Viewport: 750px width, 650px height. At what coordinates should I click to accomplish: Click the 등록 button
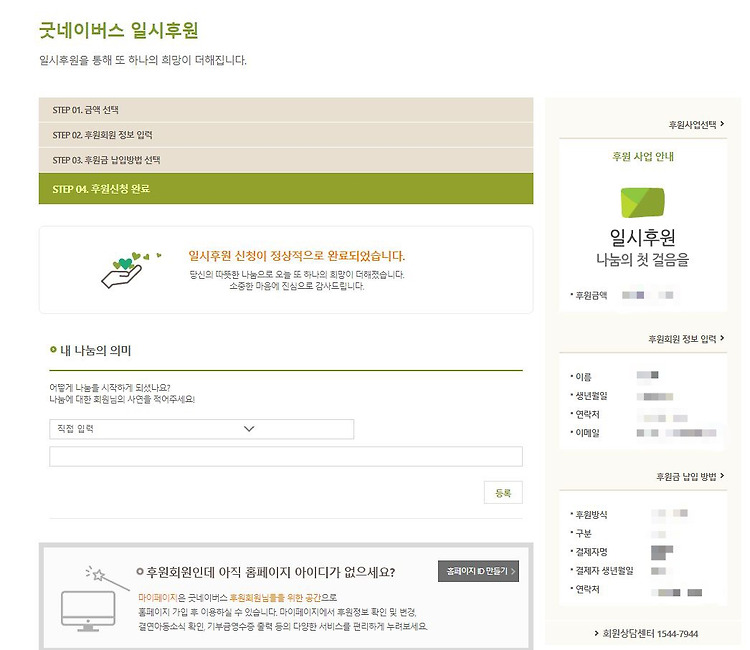[x=503, y=493]
